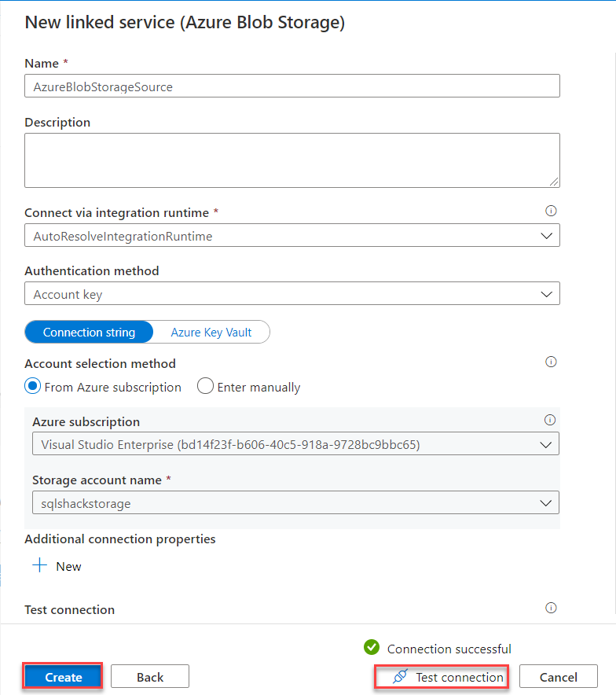Open the integration runtime dropdown
Image resolution: width=616 pixels, height=695 pixels.
click(x=547, y=235)
